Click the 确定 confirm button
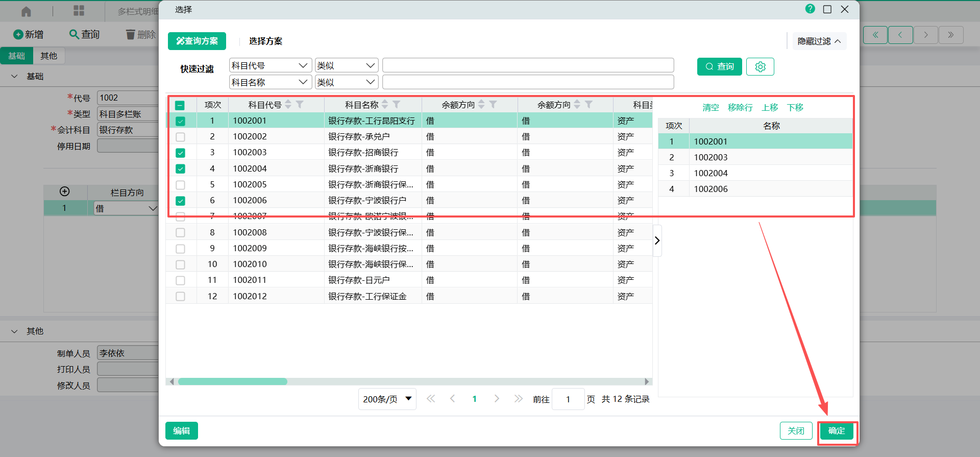 pyautogui.click(x=836, y=431)
